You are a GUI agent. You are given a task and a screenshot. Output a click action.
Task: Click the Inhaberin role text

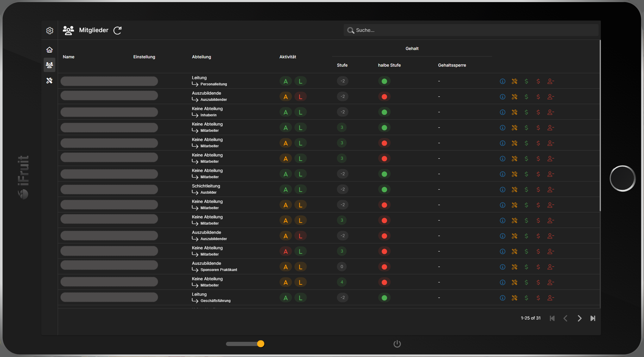point(208,115)
